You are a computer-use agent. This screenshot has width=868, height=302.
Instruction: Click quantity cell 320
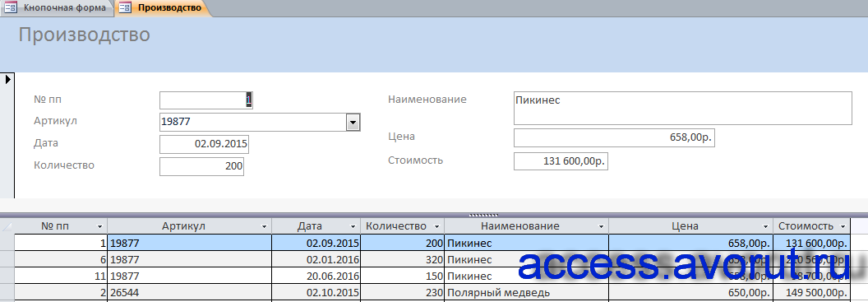coord(403,259)
